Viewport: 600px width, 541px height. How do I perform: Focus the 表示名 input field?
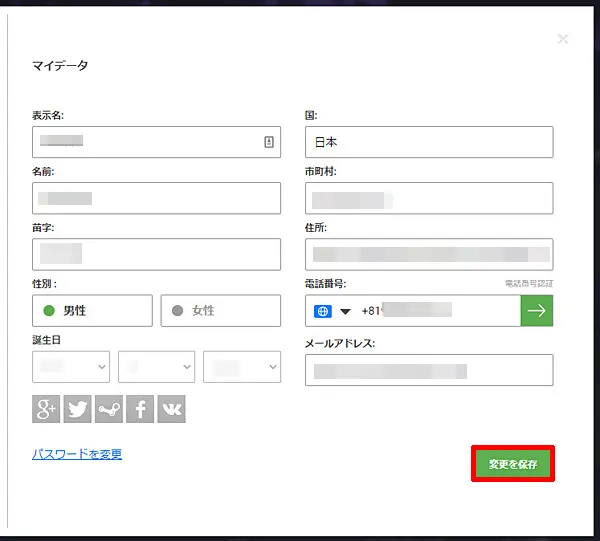(x=157, y=142)
